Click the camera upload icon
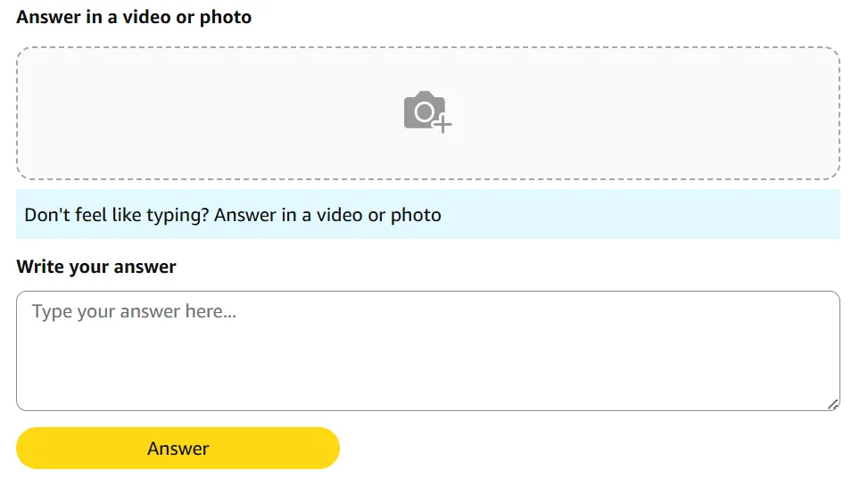The width and height of the screenshot is (868, 486). click(x=425, y=111)
